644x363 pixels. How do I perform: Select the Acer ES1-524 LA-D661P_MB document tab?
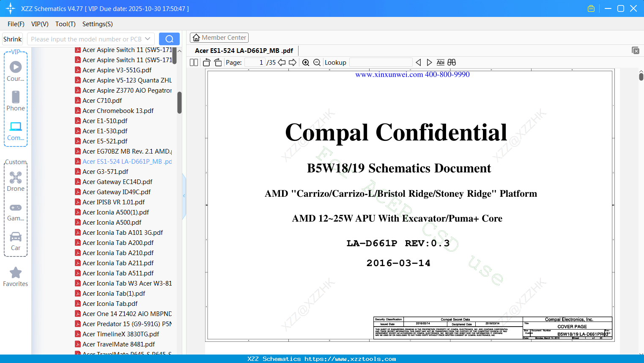(244, 50)
